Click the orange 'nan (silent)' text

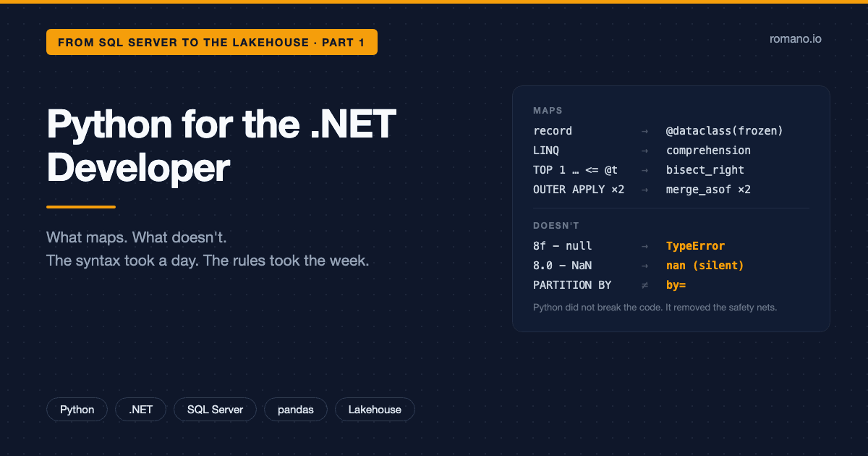coord(705,266)
